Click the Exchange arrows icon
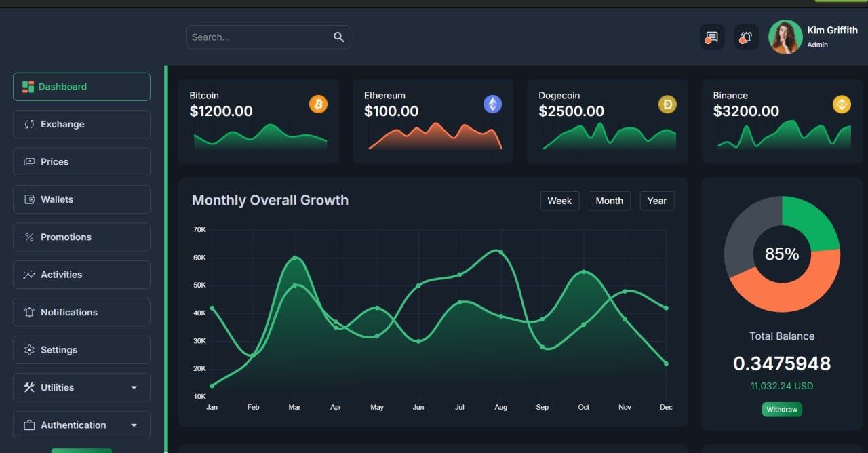Screen dimensions: 868x453 29,124
